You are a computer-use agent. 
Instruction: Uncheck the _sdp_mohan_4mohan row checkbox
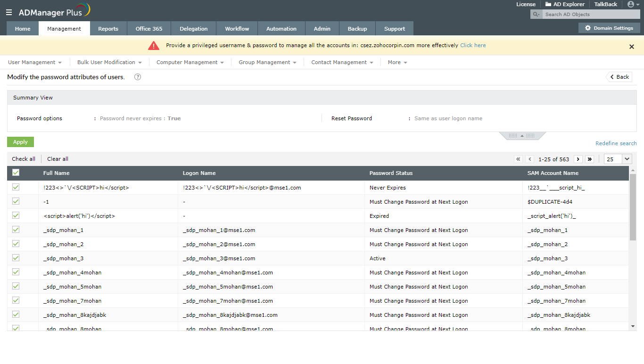(16, 272)
